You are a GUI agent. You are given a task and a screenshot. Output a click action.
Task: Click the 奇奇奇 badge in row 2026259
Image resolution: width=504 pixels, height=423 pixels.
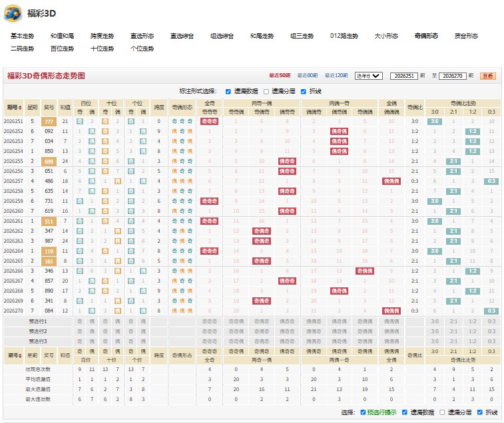209,201
